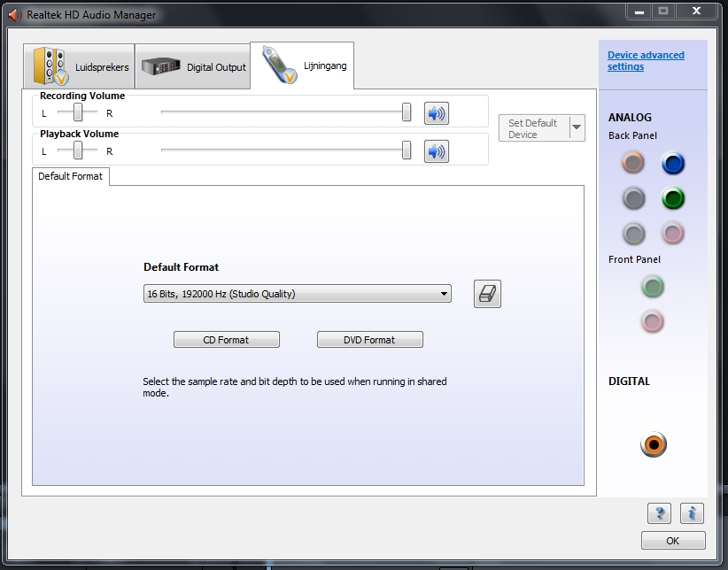Switch to the Luidsprekers tab
This screenshot has width=728, height=570.
(x=81, y=66)
